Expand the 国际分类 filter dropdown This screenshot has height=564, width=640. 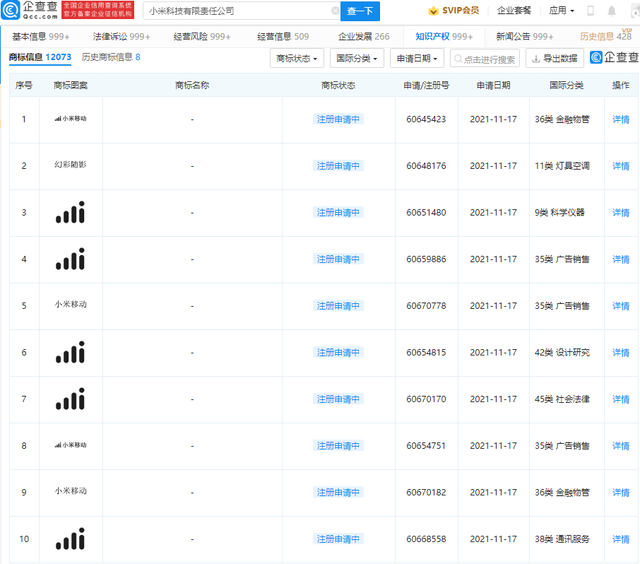[x=357, y=59]
